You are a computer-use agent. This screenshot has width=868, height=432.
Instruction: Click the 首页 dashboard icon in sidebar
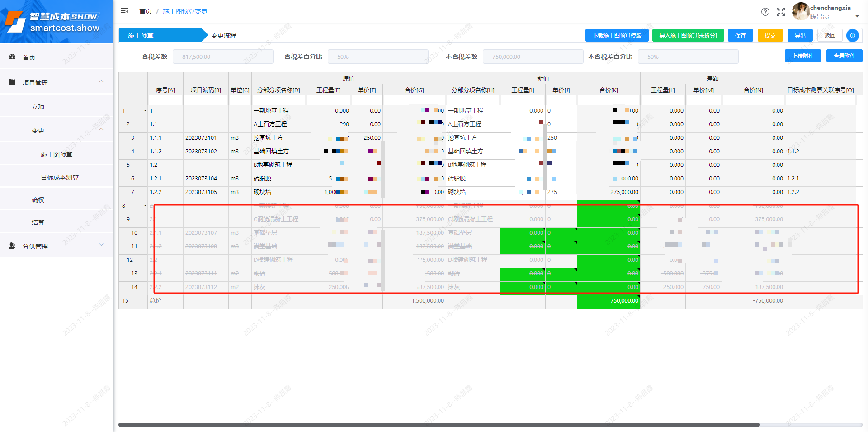point(13,57)
